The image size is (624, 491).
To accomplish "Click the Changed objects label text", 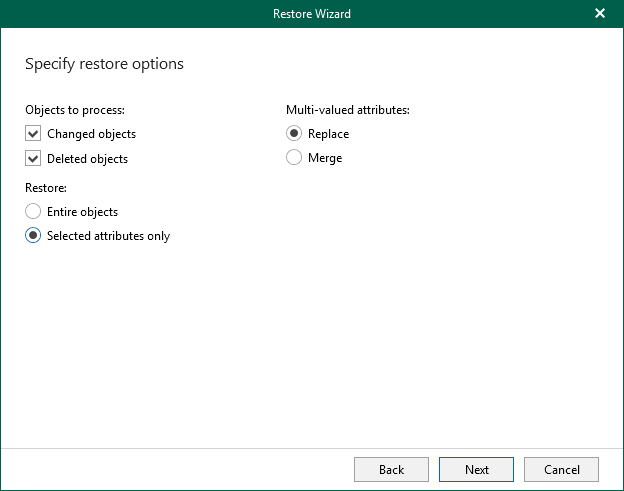I will (x=91, y=134).
